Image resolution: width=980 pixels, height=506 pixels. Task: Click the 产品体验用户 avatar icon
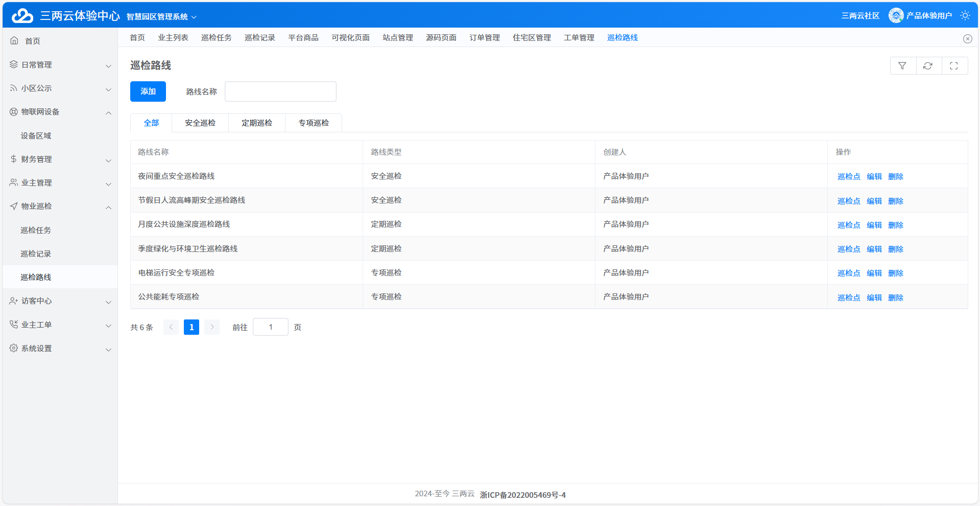[x=895, y=15]
